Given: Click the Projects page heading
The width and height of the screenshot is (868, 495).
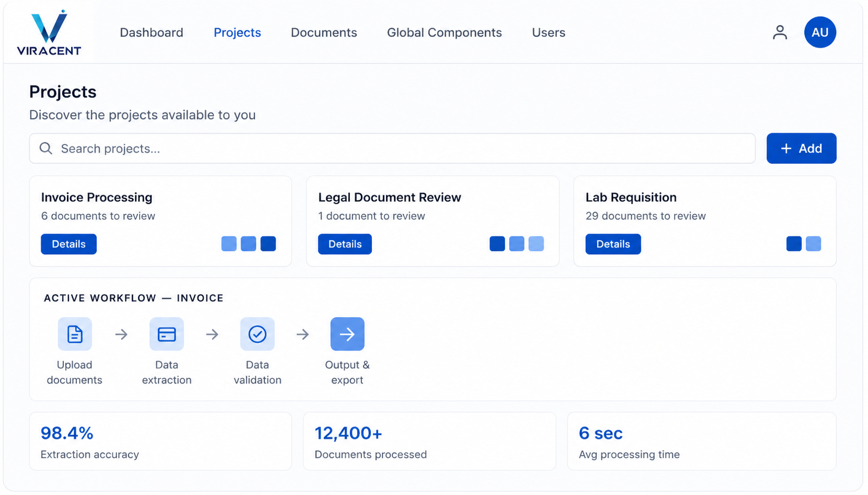Looking at the screenshot, I should tap(63, 91).
